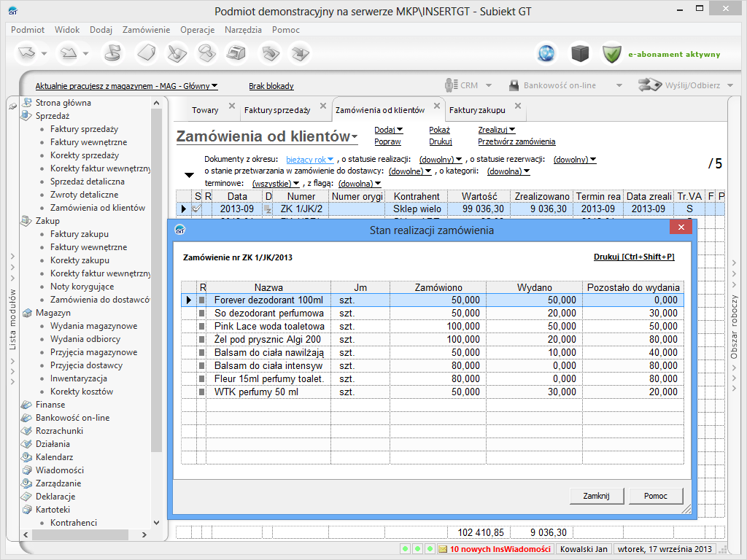Click the Kalendarz module icon

(27, 457)
